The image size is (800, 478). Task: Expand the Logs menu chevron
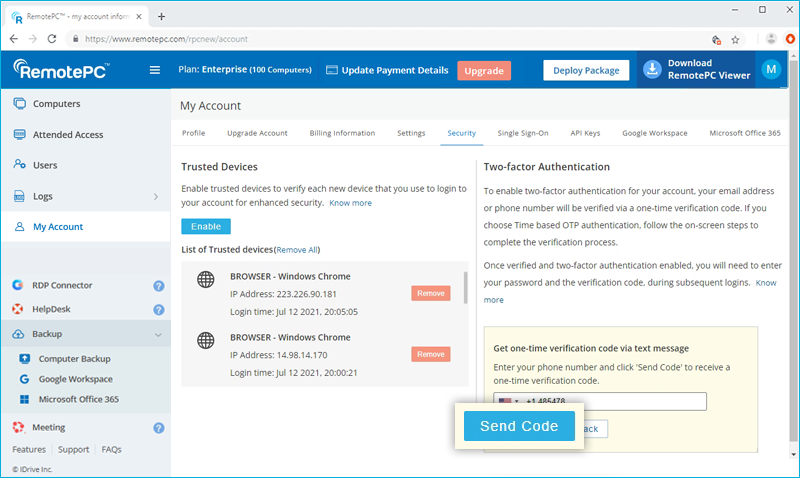[156, 197]
